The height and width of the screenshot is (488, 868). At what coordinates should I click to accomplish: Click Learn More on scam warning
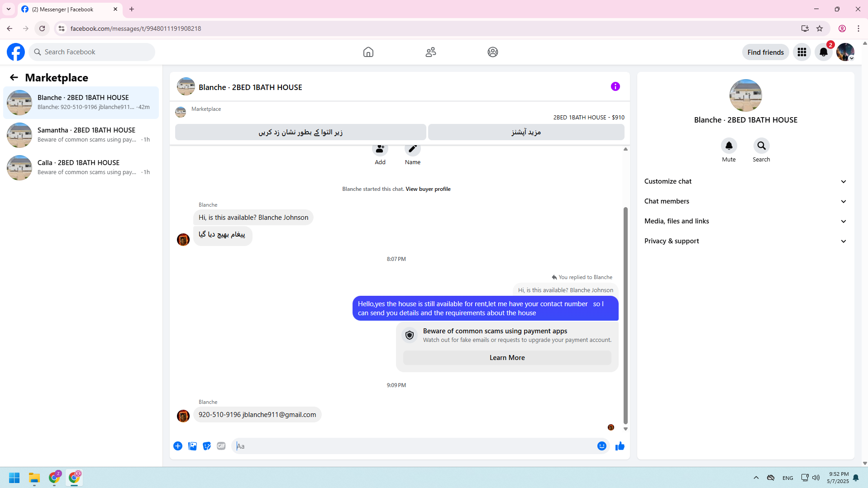coord(507,358)
